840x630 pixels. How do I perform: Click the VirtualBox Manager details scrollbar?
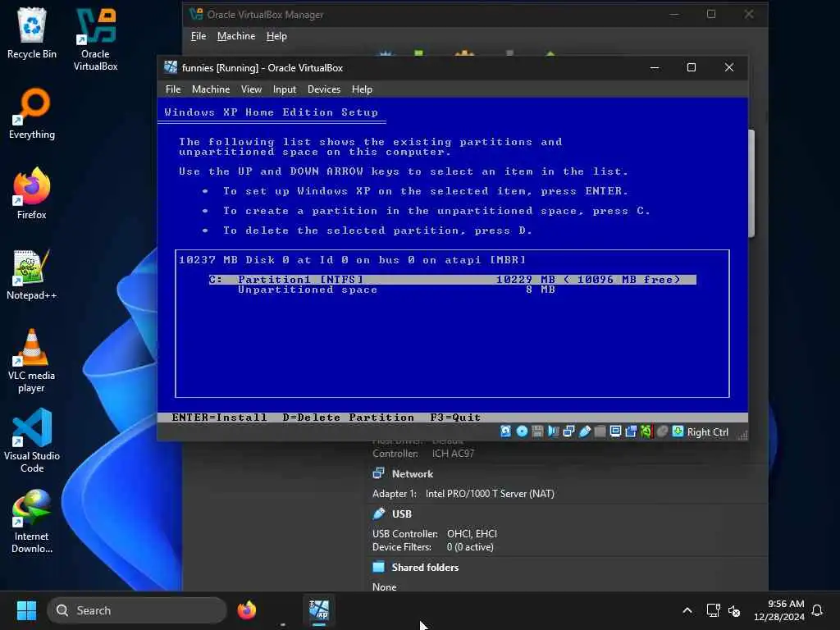coord(751,183)
